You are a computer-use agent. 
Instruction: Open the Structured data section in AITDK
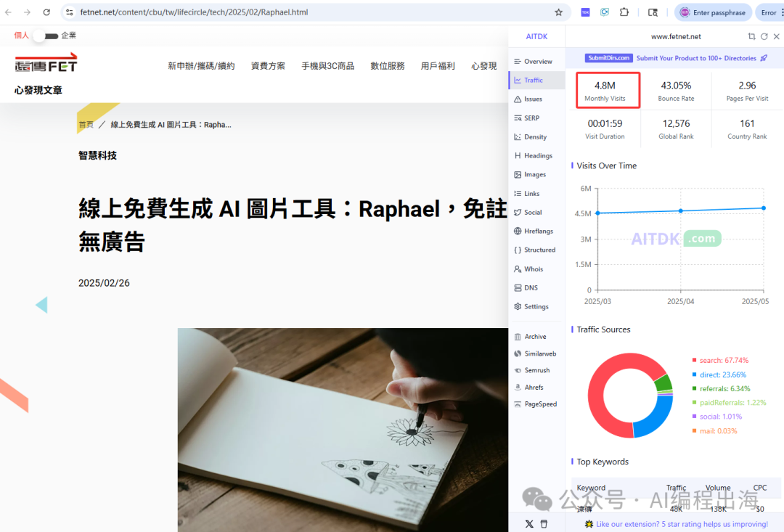[536, 250]
